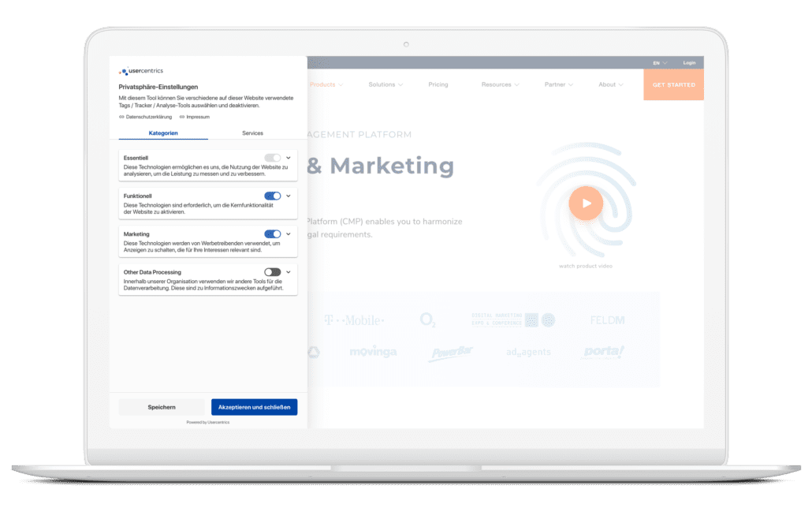
Task: Open the Products navigation menu
Action: pyautogui.click(x=326, y=84)
